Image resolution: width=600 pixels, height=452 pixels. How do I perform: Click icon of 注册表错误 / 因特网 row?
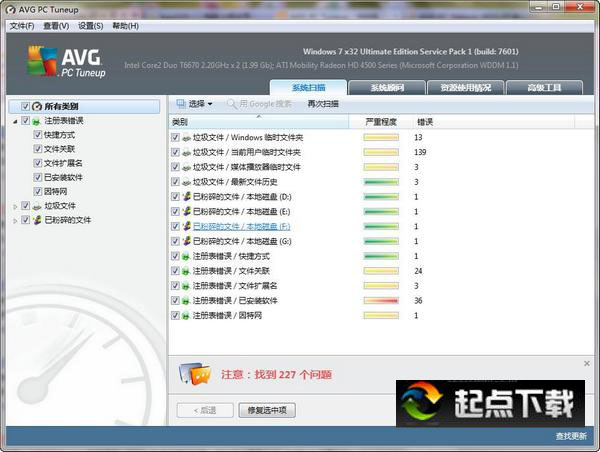tap(186, 316)
